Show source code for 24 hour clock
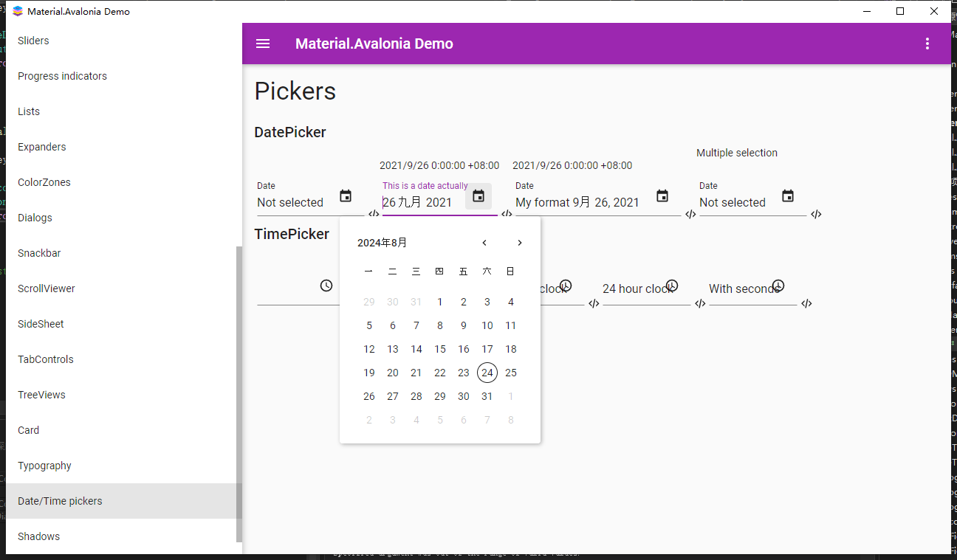This screenshot has height=560, width=957. pyautogui.click(x=700, y=303)
